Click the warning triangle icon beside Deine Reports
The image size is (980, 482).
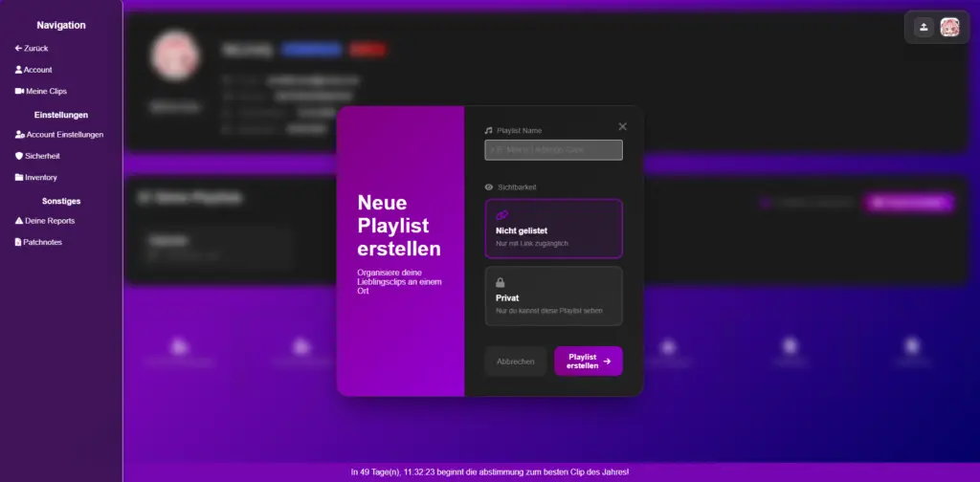coord(18,220)
